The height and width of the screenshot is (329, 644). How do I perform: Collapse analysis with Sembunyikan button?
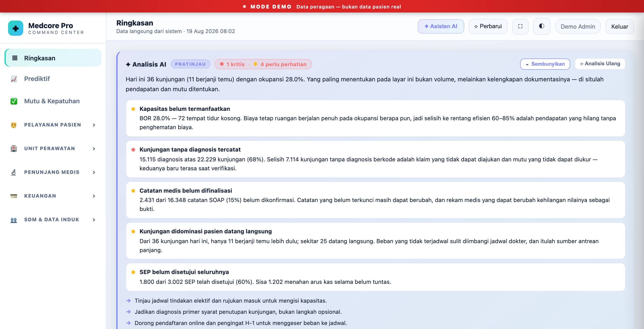pos(545,64)
